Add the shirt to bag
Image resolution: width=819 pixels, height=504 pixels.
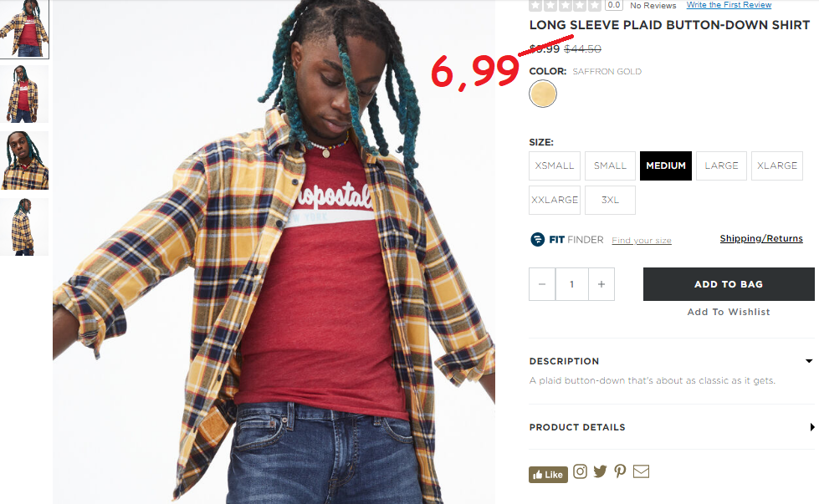(729, 284)
